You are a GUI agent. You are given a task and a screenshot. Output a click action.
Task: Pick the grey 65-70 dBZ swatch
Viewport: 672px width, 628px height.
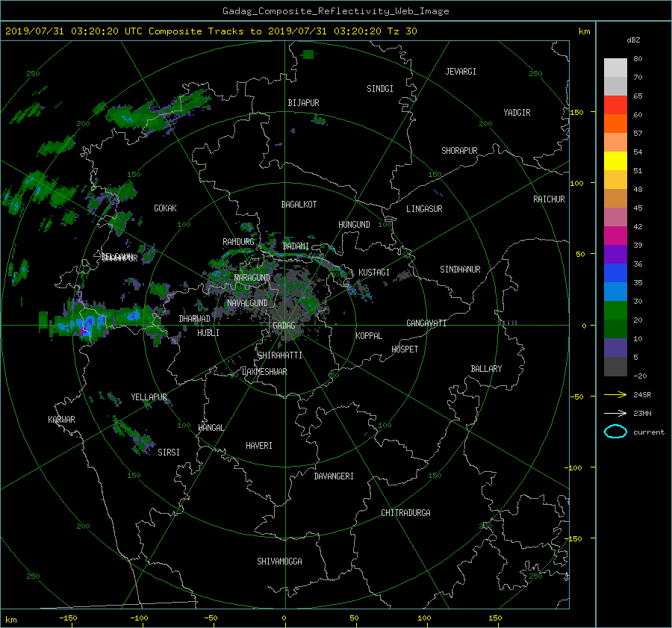615,86
